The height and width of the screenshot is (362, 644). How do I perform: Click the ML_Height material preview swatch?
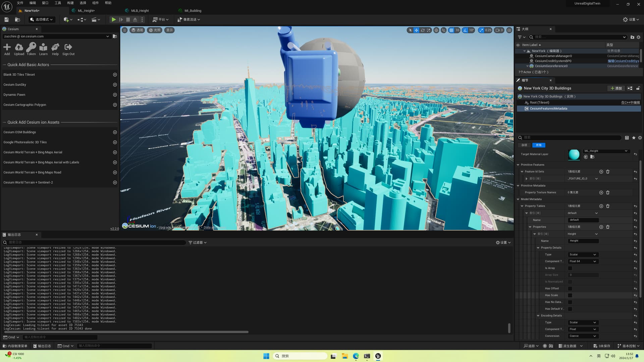[x=574, y=154]
